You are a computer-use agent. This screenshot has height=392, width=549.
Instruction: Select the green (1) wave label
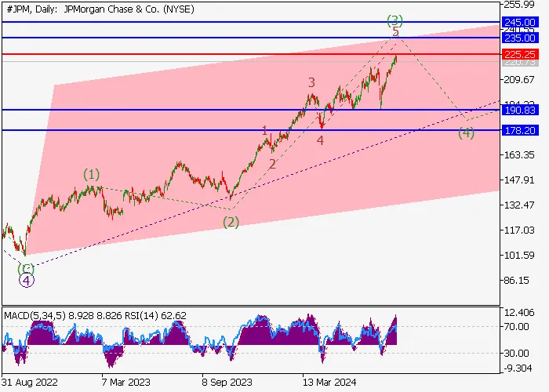[x=92, y=174]
